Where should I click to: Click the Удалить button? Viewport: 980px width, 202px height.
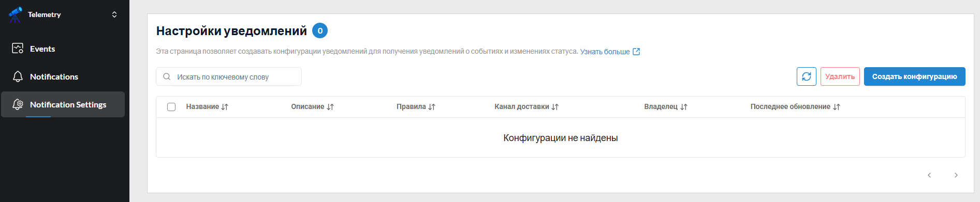coord(840,76)
